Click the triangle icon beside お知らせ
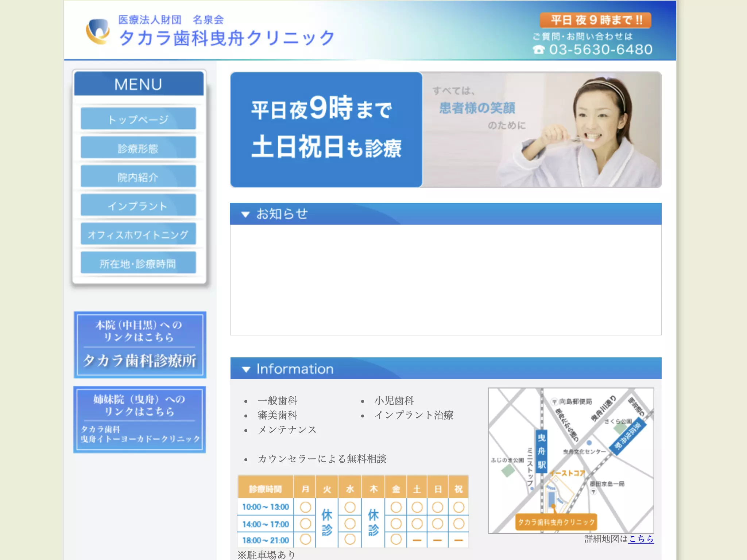Image resolution: width=747 pixels, height=560 pixels. pos(245,214)
